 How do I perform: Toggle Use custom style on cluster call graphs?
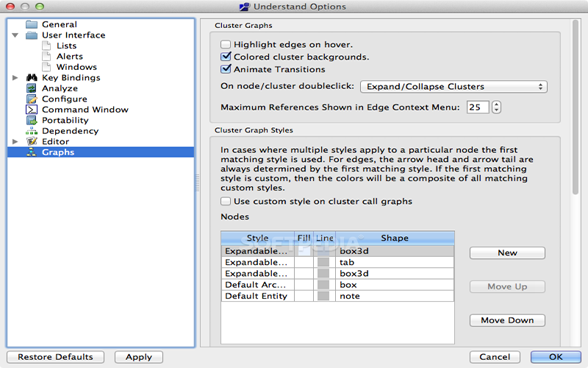226,202
